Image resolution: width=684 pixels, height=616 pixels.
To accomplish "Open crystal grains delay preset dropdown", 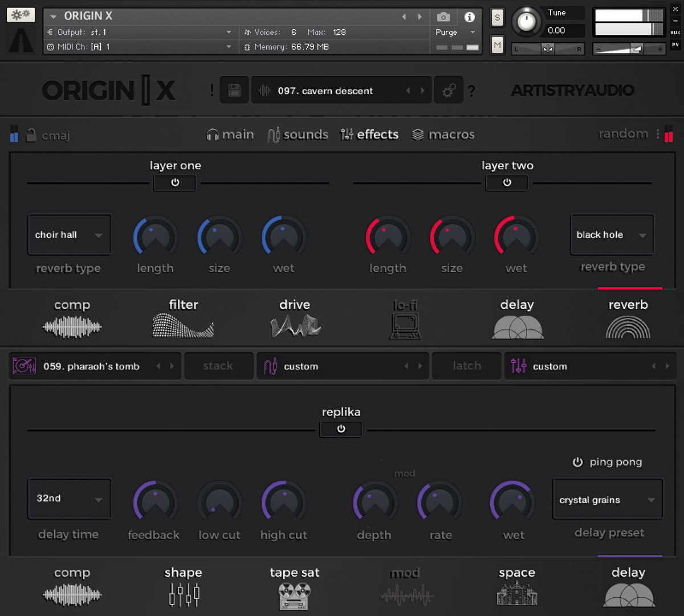I will pyautogui.click(x=608, y=500).
